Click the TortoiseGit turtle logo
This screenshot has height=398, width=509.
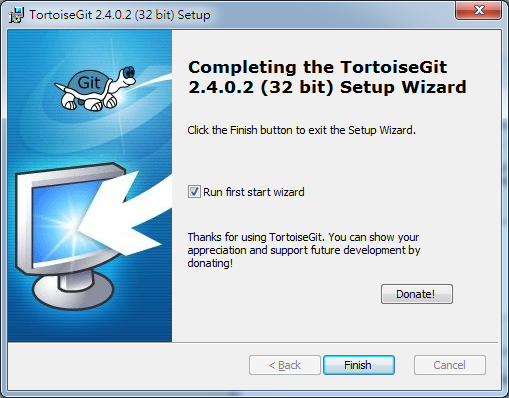pos(95,88)
